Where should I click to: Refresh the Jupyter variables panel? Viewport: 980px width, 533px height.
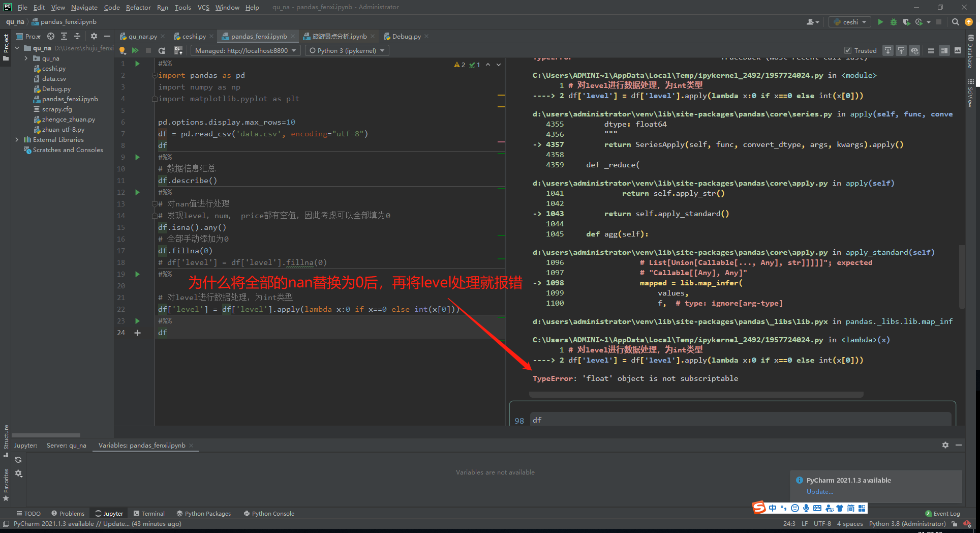pyautogui.click(x=18, y=460)
